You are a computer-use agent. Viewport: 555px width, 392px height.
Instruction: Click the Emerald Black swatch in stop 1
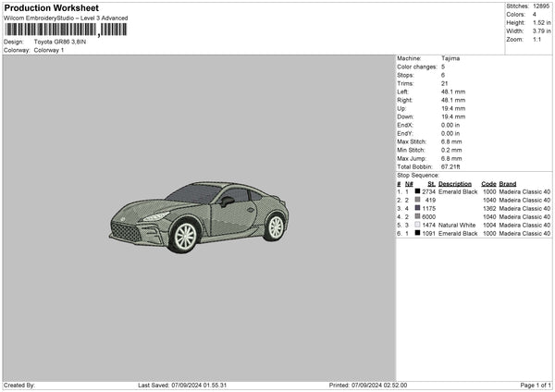(418, 191)
